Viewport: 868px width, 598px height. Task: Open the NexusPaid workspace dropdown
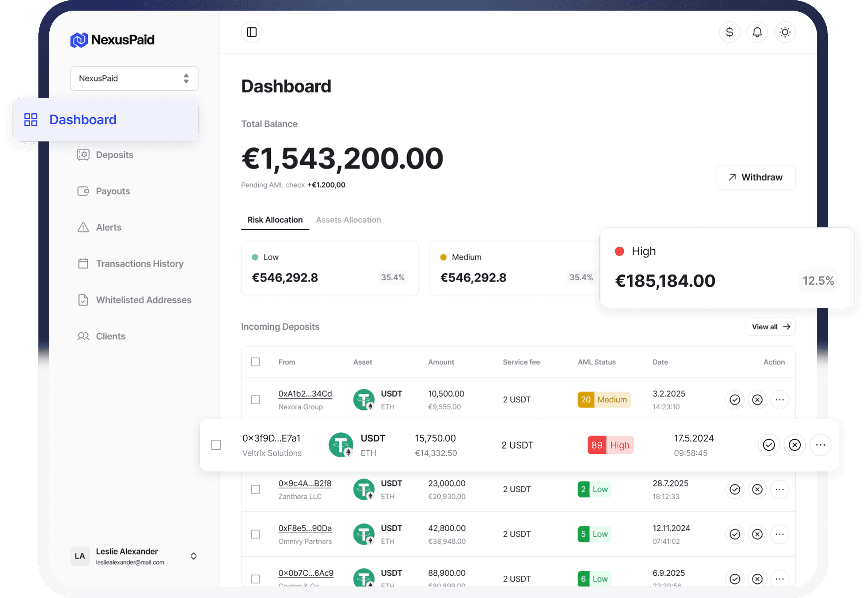[134, 78]
